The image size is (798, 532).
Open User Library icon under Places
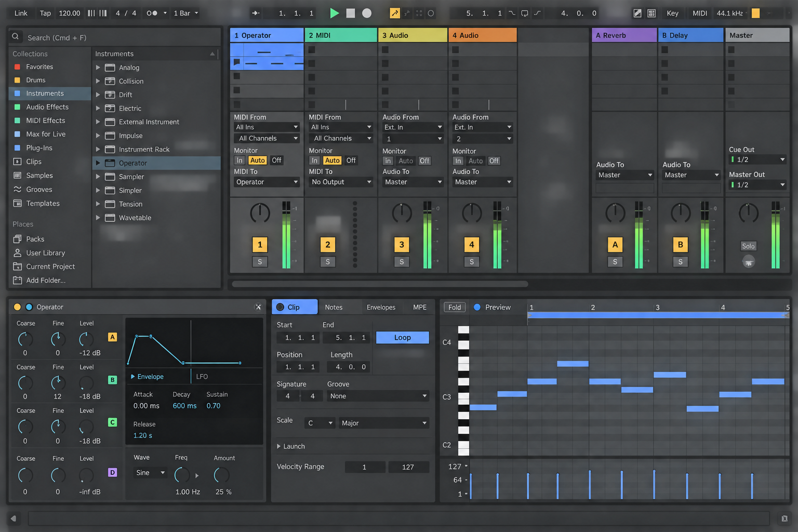click(17, 252)
